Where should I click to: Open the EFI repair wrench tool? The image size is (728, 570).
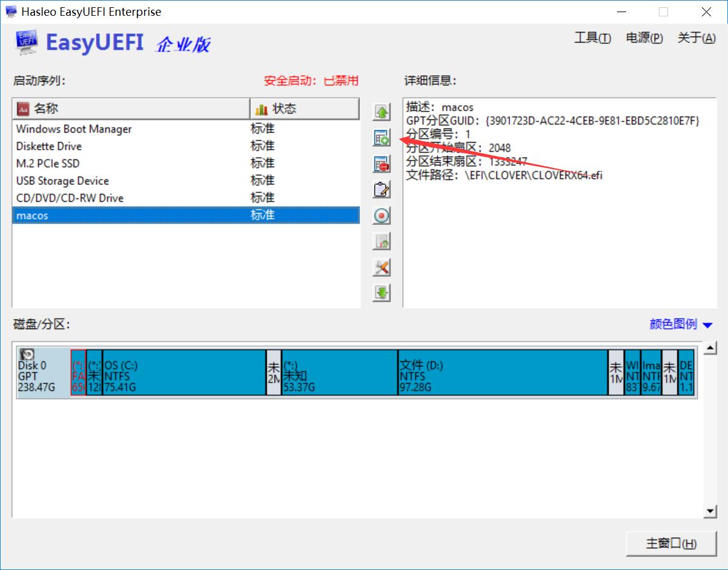pyautogui.click(x=381, y=266)
